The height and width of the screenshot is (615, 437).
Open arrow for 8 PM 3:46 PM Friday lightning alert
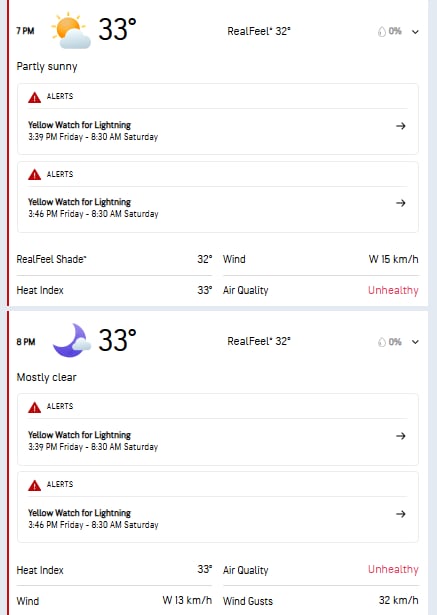click(x=401, y=514)
